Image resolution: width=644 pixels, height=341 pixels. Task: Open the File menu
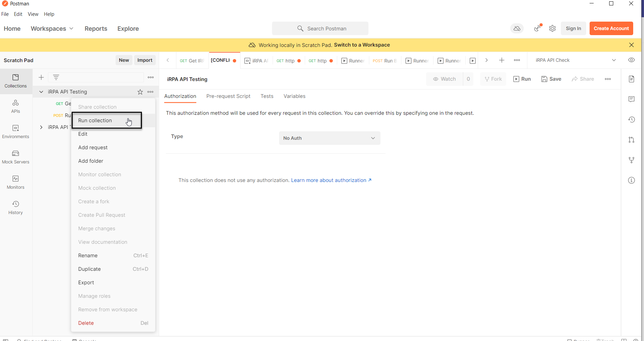(5, 14)
